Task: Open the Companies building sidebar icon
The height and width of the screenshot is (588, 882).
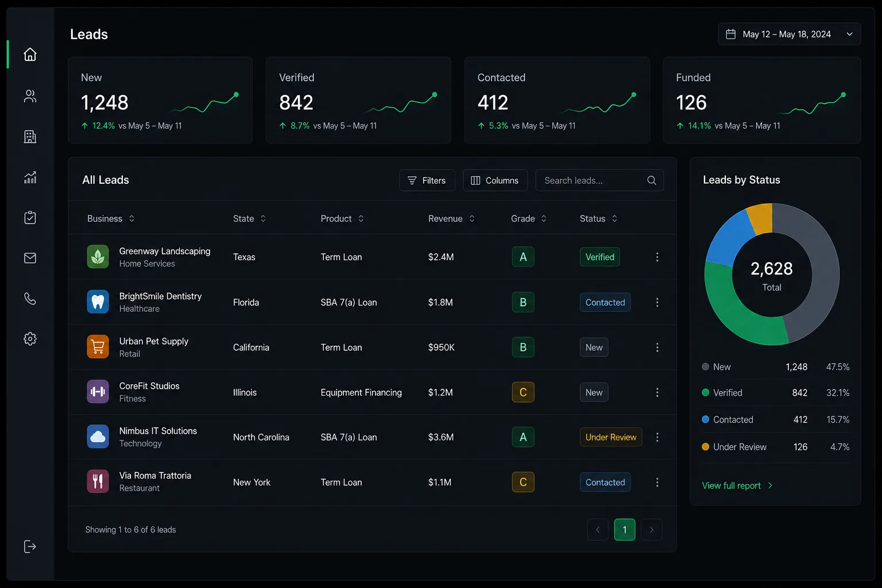Action: click(x=30, y=137)
